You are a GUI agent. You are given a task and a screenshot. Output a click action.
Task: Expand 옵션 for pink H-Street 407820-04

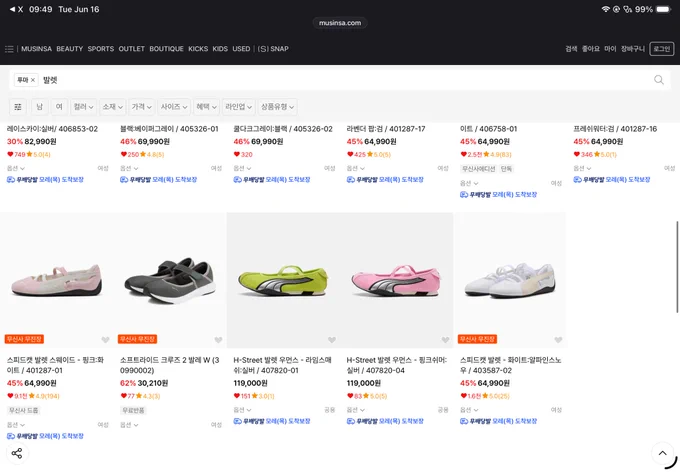[356, 410]
